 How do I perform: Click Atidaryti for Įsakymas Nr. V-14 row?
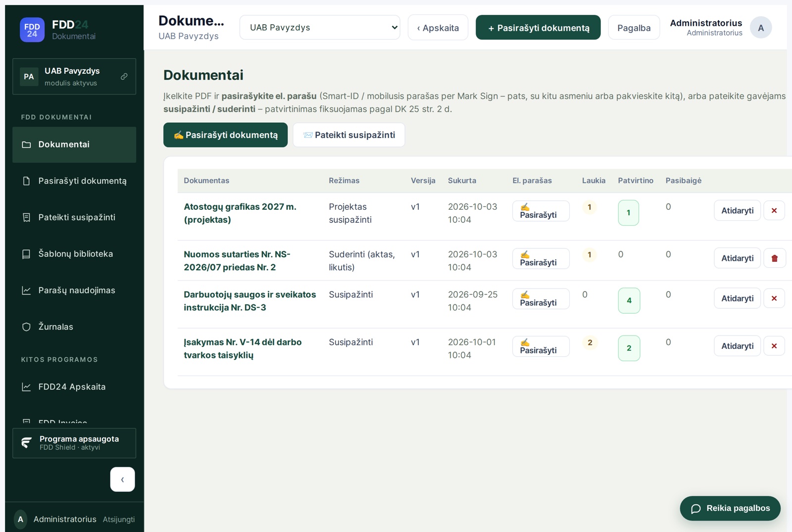[737, 346]
